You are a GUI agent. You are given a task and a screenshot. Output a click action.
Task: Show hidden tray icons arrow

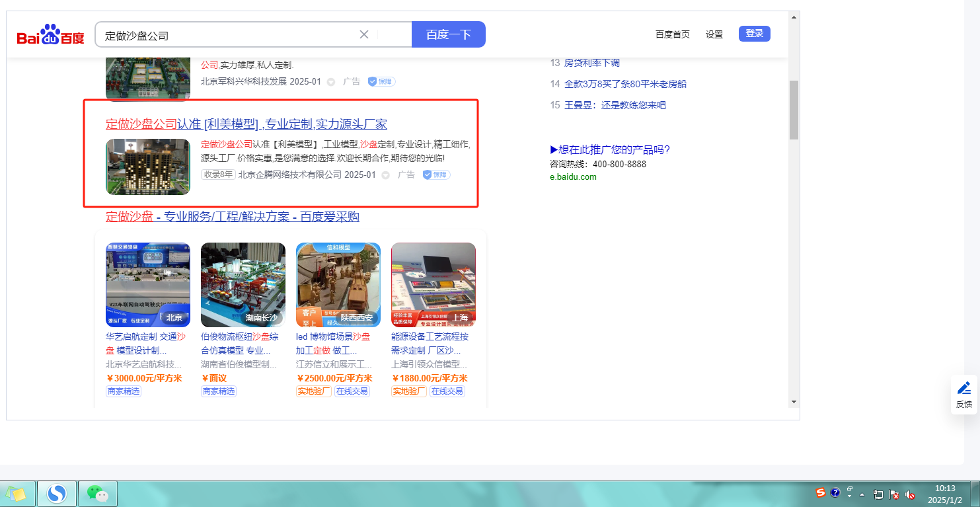[862, 494]
